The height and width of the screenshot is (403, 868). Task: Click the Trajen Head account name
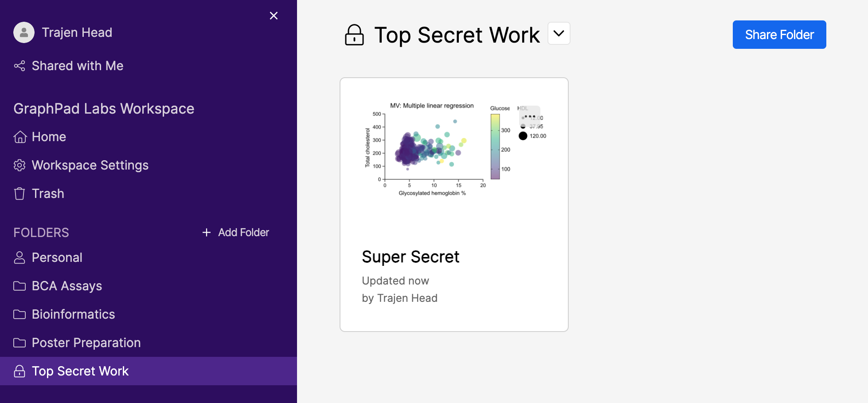[x=77, y=32]
